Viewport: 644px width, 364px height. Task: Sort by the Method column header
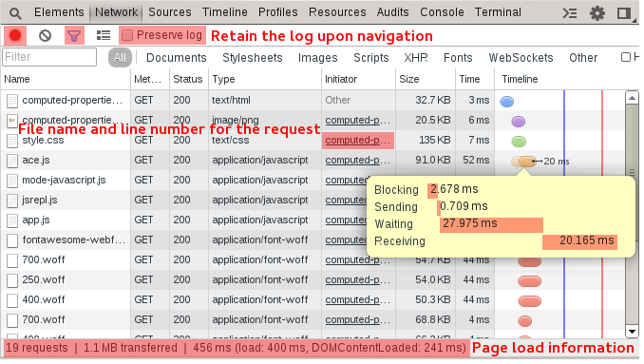click(150, 79)
